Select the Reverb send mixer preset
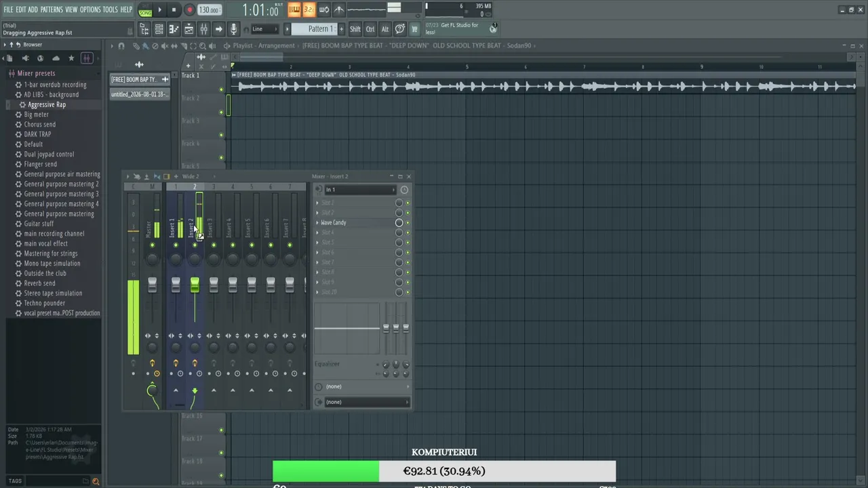The width and height of the screenshot is (868, 488). [x=40, y=283]
